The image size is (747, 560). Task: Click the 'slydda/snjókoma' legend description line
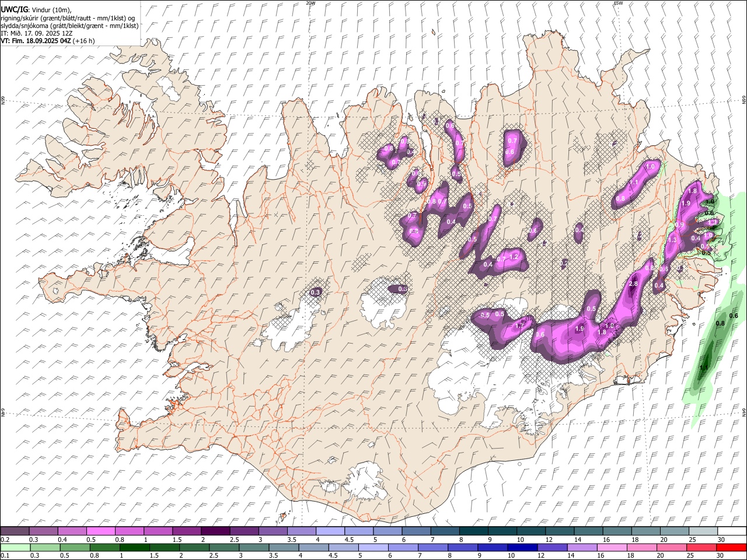pyautogui.click(x=69, y=26)
